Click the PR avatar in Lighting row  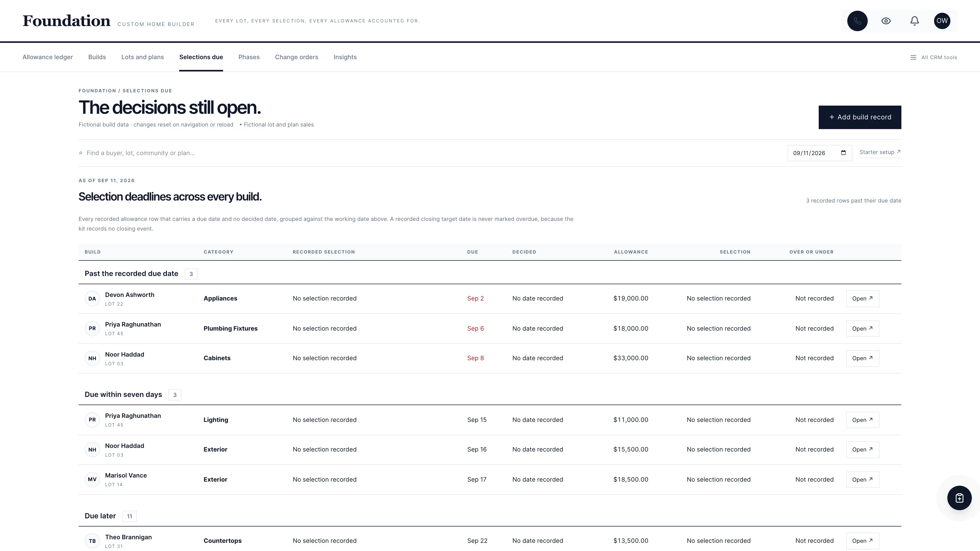click(x=92, y=420)
